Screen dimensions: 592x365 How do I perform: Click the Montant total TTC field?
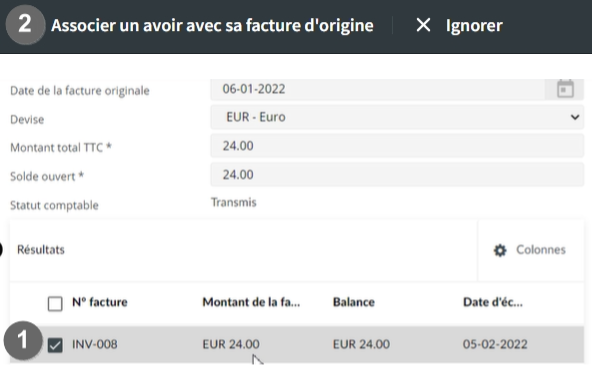coord(397,146)
